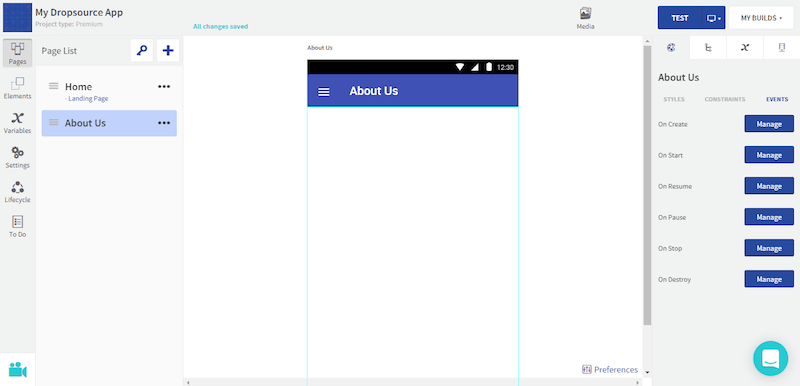
Task: Select the About Us page in list
Action: pyautogui.click(x=109, y=123)
